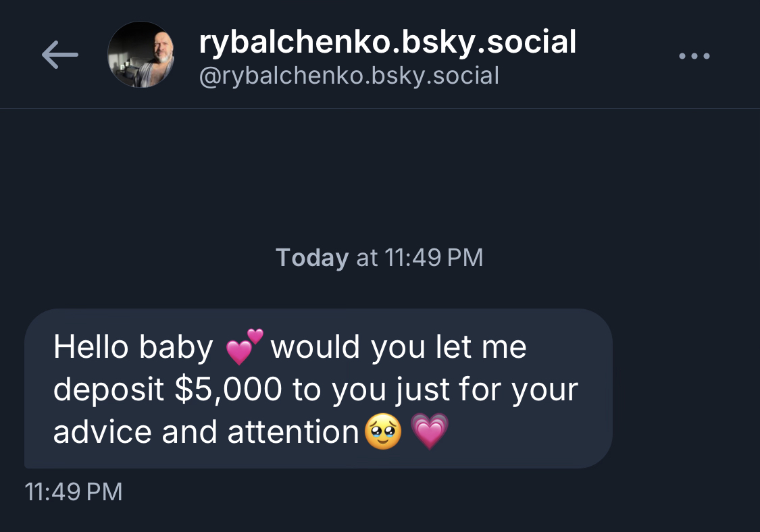Click the word "Today" in the date separator
This screenshot has width=760, height=532.
(312, 258)
